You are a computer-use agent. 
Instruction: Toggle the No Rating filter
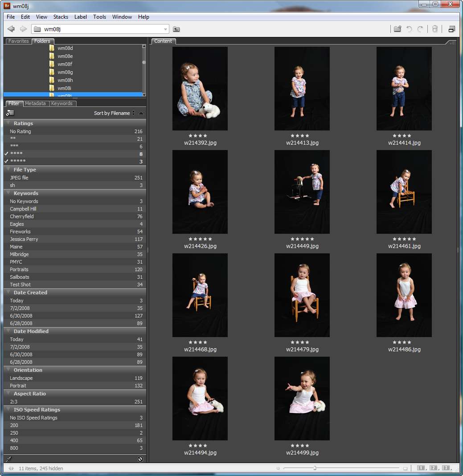pos(75,131)
